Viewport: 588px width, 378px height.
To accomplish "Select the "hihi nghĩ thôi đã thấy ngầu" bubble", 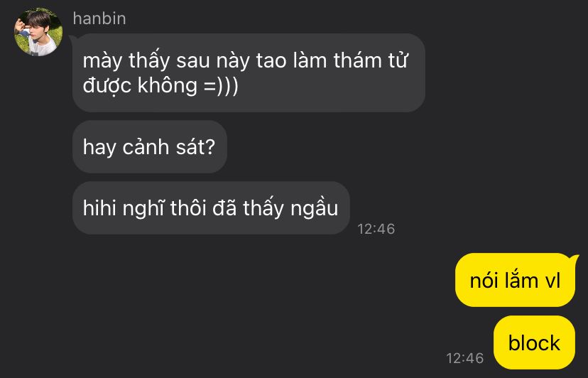I will (211, 208).
